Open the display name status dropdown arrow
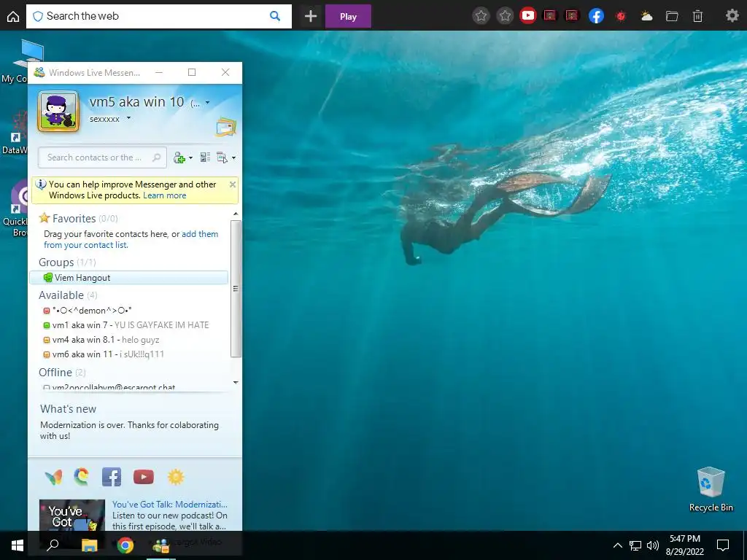This screenshot has height=560, width=747. [207, 102]
